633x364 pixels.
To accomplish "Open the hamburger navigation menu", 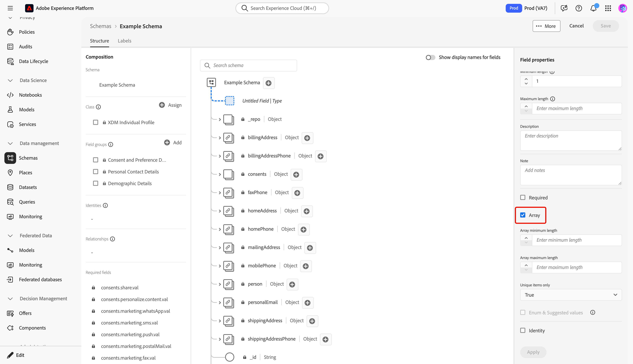I will tap(10, 8).
